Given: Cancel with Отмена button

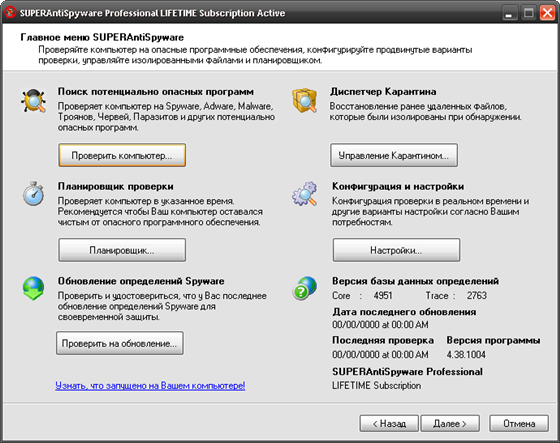Looking at the screenshot, I should pyautogui.click(x=519, y=423).
